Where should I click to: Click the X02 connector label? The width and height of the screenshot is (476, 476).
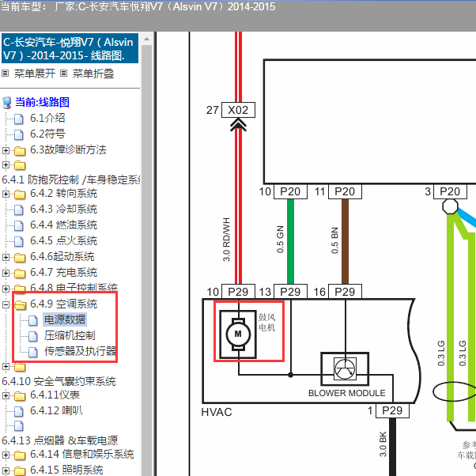[x=238, y=110]
